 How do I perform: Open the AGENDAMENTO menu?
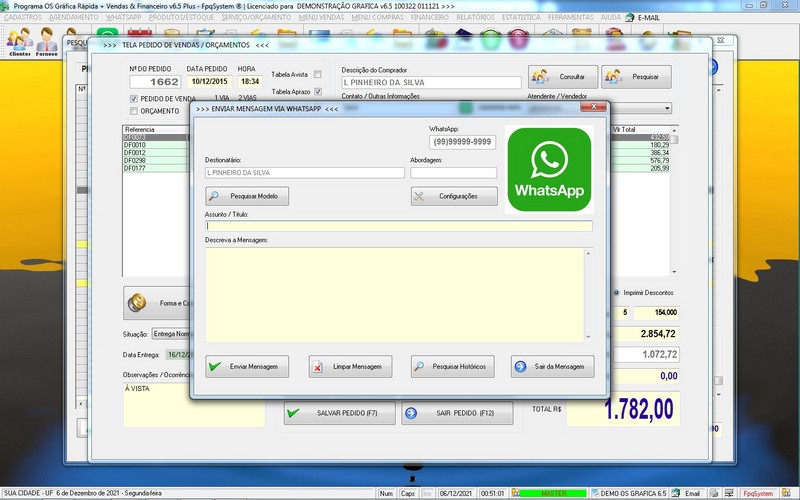[x=73, y=17]
